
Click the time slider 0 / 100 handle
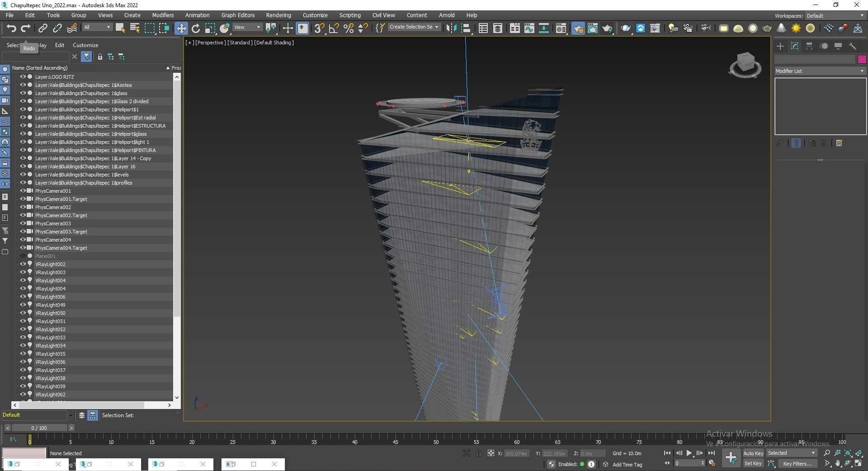(39, 428)
